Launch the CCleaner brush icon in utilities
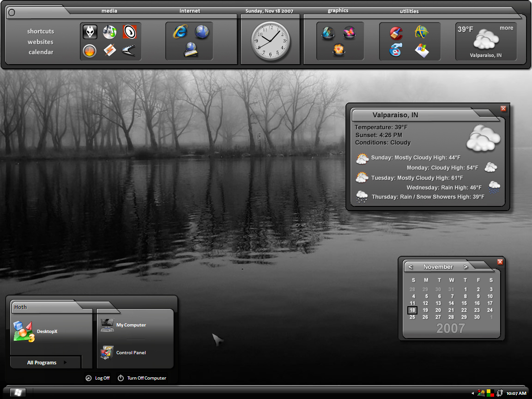The width and height of the screenshot is (532, 399). click(396, 33)
